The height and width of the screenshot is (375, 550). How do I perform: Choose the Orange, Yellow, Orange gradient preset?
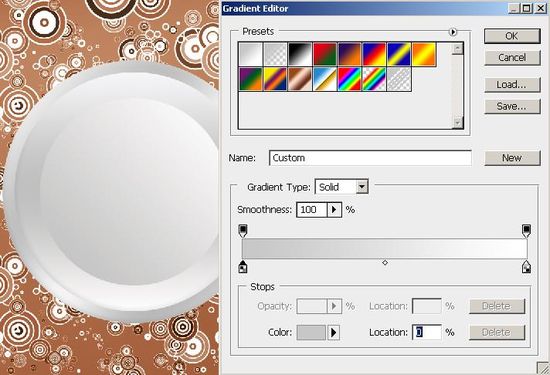coord(424,54)
